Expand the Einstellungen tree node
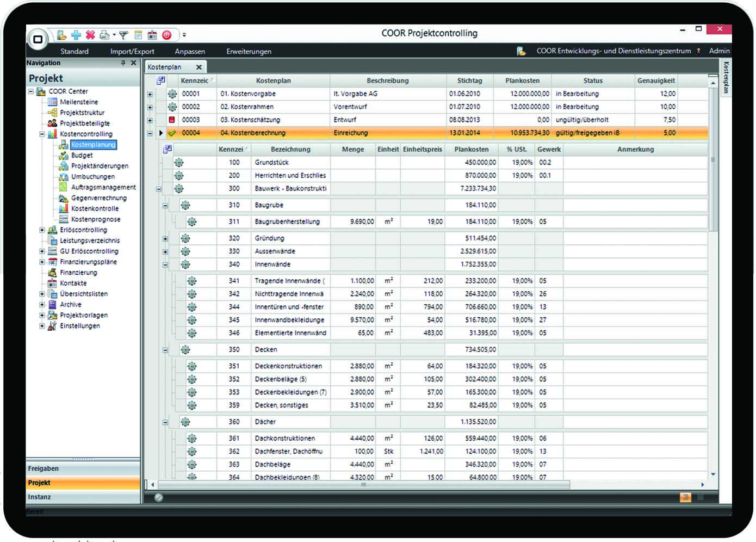Screen dimensions: 756x542 pyautogui.click(x=42, y=326)
